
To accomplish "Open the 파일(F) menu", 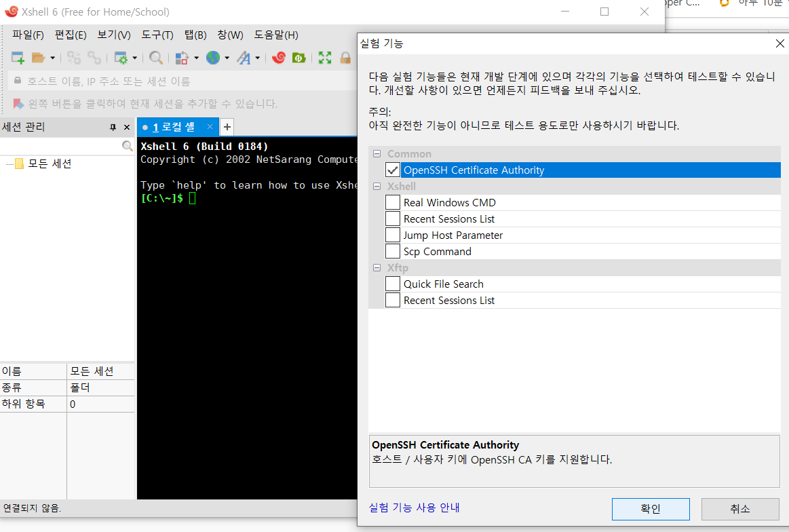I will pos(28,35).
